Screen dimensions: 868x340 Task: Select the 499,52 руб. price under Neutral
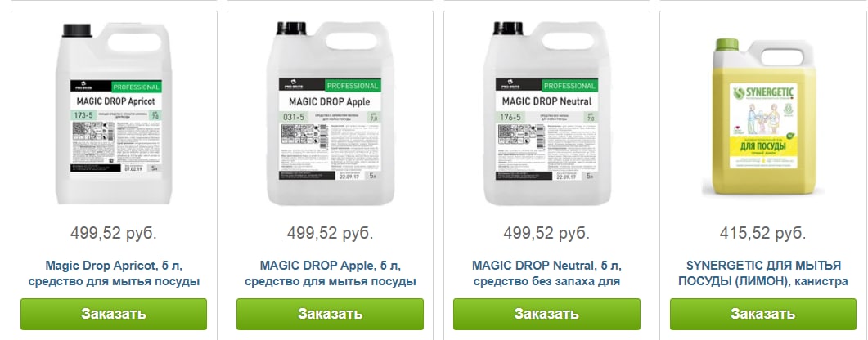coord(547,233)
